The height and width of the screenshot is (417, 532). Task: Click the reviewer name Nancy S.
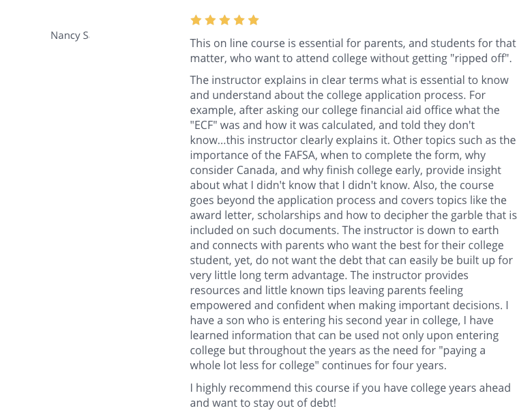coord(70,35)
